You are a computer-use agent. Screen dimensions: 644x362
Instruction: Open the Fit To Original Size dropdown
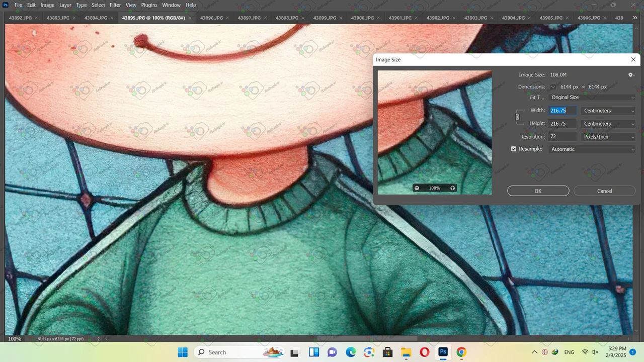pos(592,98)
